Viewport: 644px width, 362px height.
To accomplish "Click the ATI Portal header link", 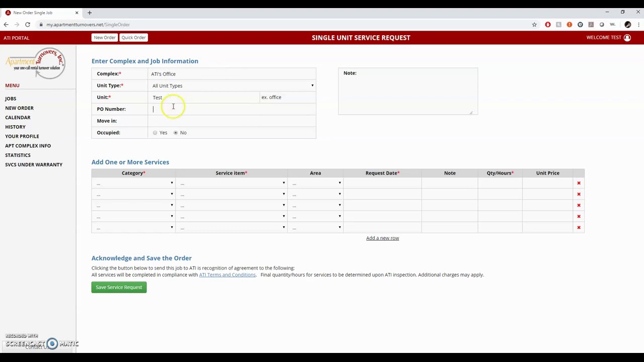I will [17, 38].
